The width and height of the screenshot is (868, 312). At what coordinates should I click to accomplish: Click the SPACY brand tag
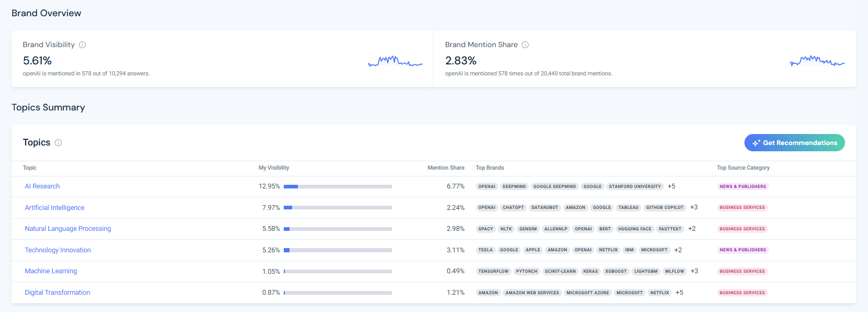(x=485, y=229)
